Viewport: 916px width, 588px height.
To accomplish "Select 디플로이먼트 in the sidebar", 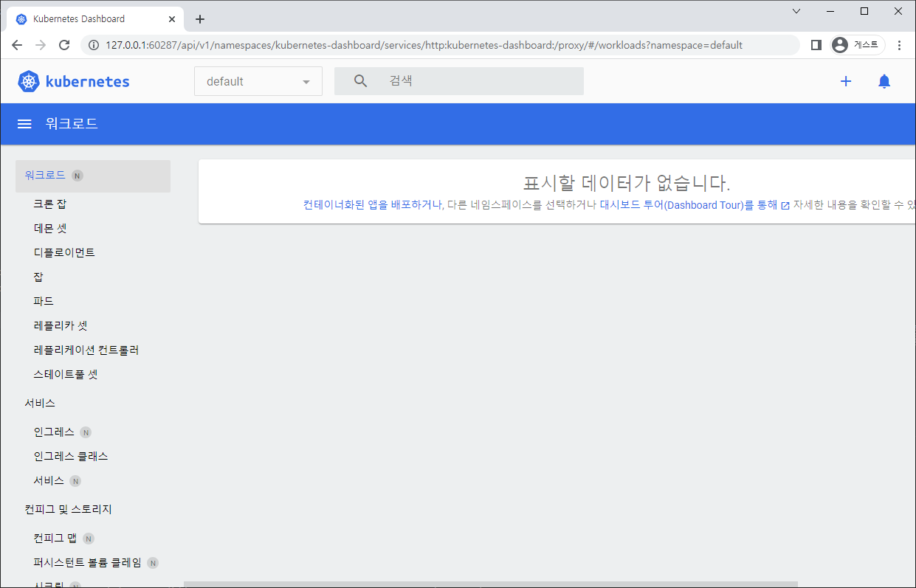I will pos(64,252).
